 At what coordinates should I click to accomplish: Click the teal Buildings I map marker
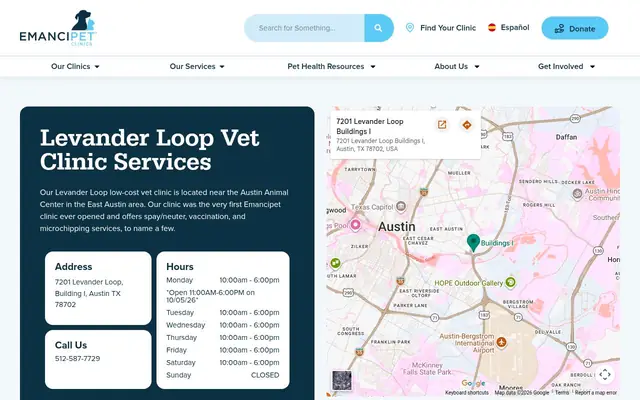[x=473, y=243]
